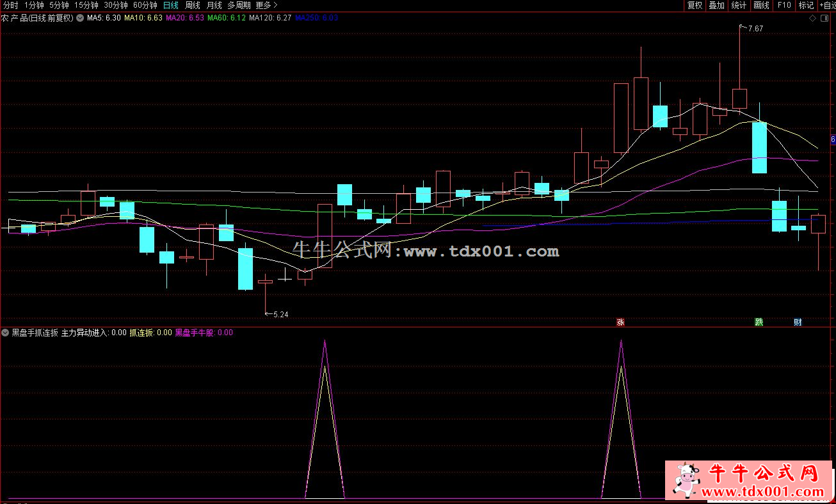Switch to 周线 weekly chart
Screen dimensions: 836x504
(193, 5)
